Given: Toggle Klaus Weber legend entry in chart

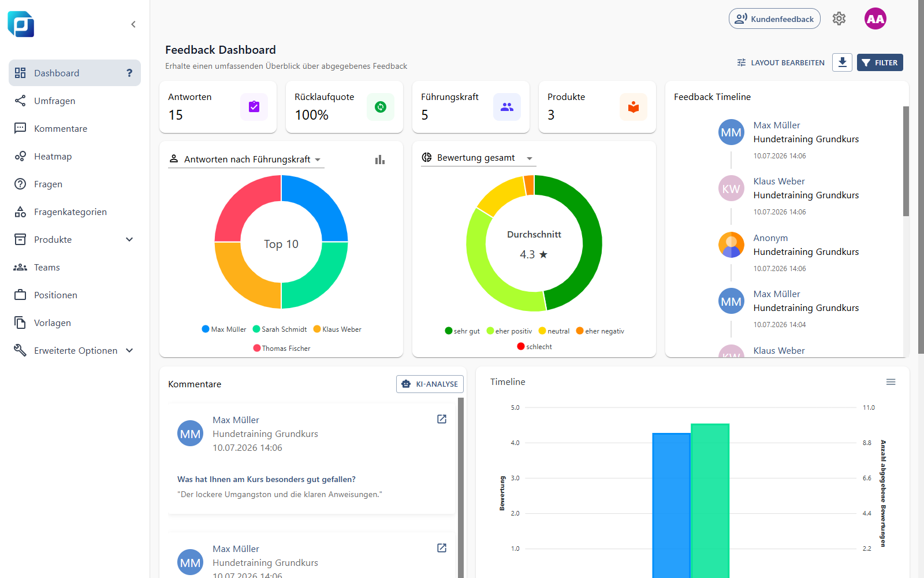Looking at the screenshot, I should pyautogui.click(x=337, y=329).
